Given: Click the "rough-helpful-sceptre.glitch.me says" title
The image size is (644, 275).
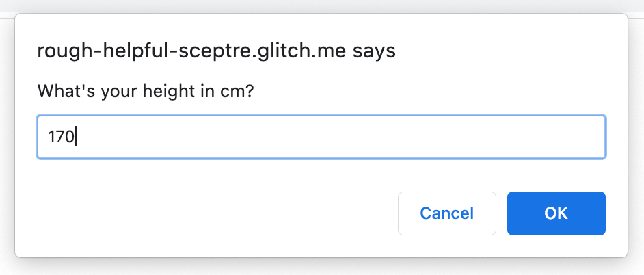Looking at the screenshot, I should point(216,51).
